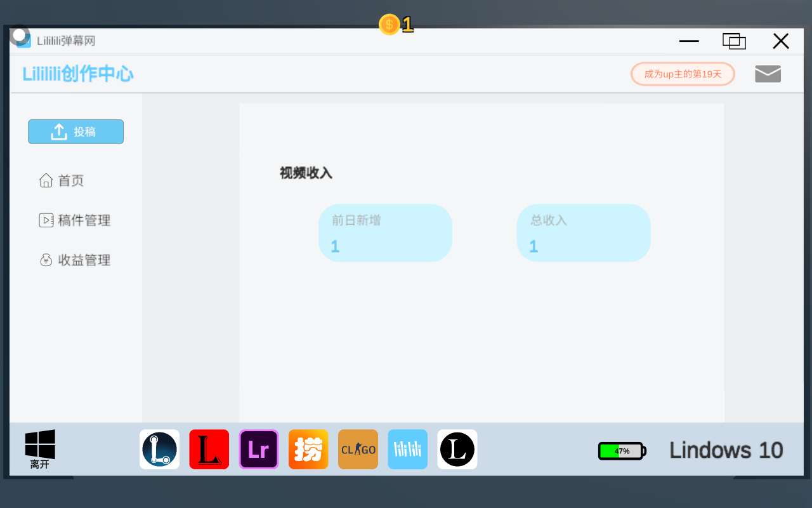
Task: Click the Lindows start logo 离开
Action: pyautogui.click(x=40, y=448)
